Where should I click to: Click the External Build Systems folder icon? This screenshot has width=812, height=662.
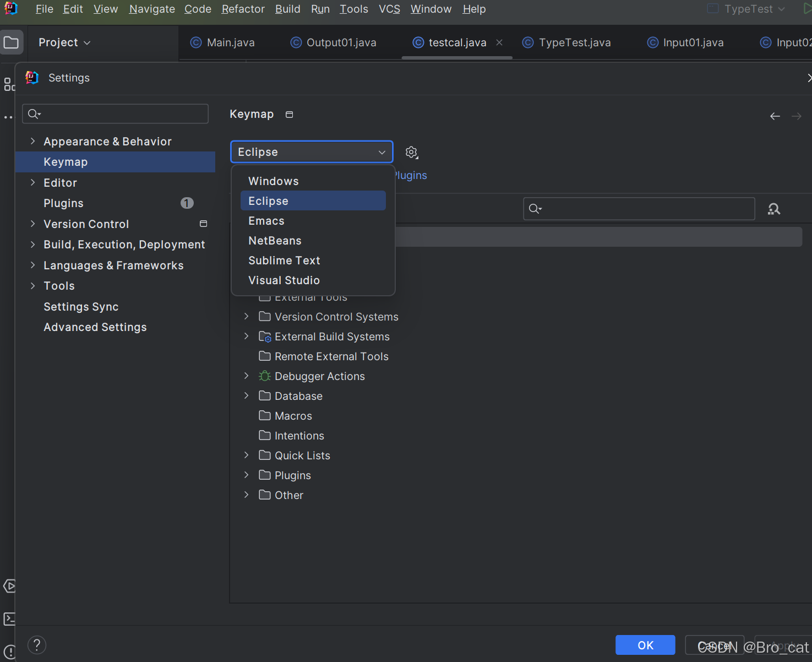pos(265,337)
